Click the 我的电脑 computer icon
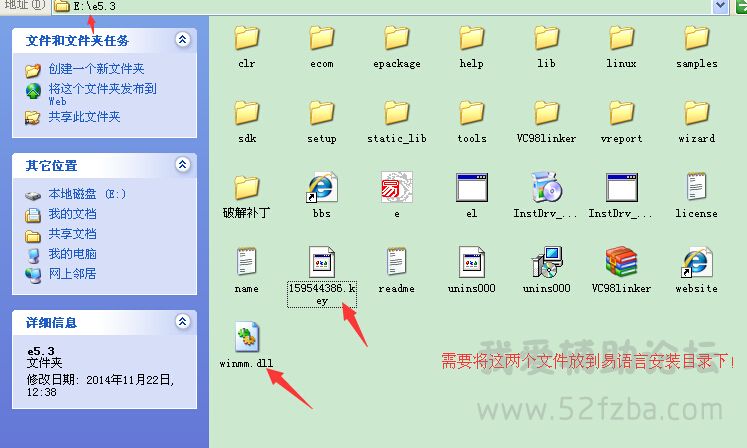 pyautogui.click(x=33, y=255)
